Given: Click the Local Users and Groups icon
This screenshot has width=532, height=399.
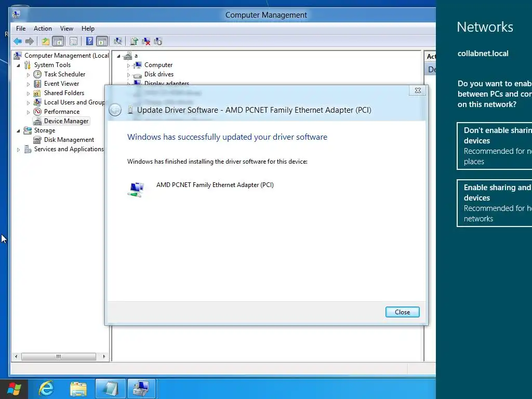Looking at the screenshot, I should click(x=37, y=102).
